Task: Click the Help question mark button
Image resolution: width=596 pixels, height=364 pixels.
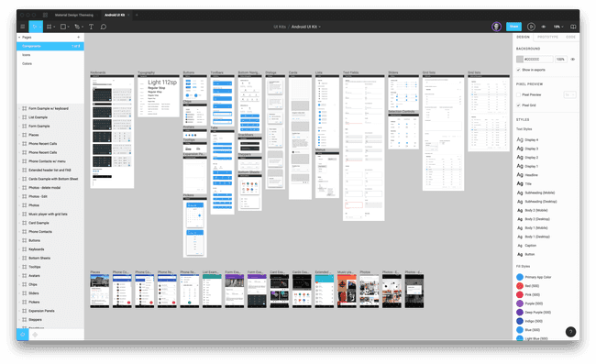Action: [x=570, y=332]
